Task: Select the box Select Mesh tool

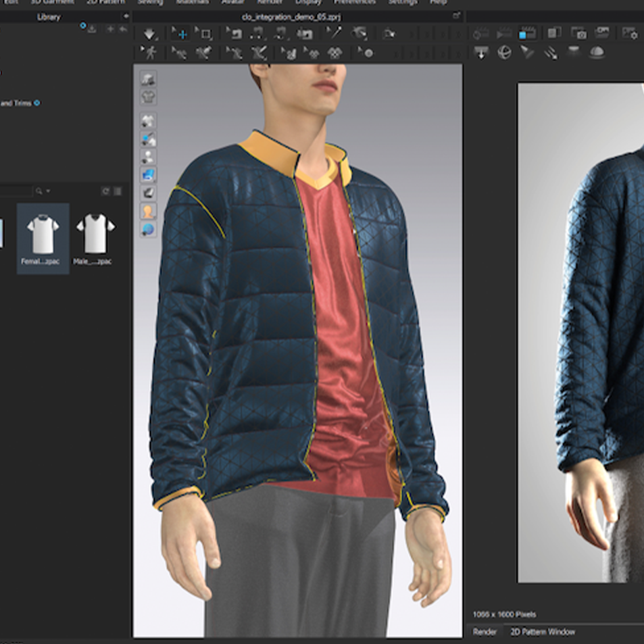Action: pos(203,34)
